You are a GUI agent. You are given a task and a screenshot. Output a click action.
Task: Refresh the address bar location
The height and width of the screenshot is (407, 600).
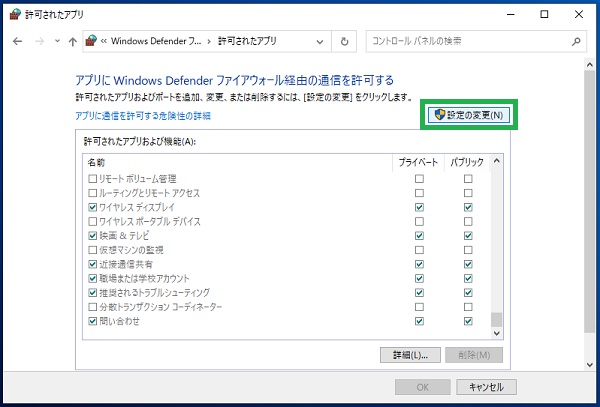344,41
